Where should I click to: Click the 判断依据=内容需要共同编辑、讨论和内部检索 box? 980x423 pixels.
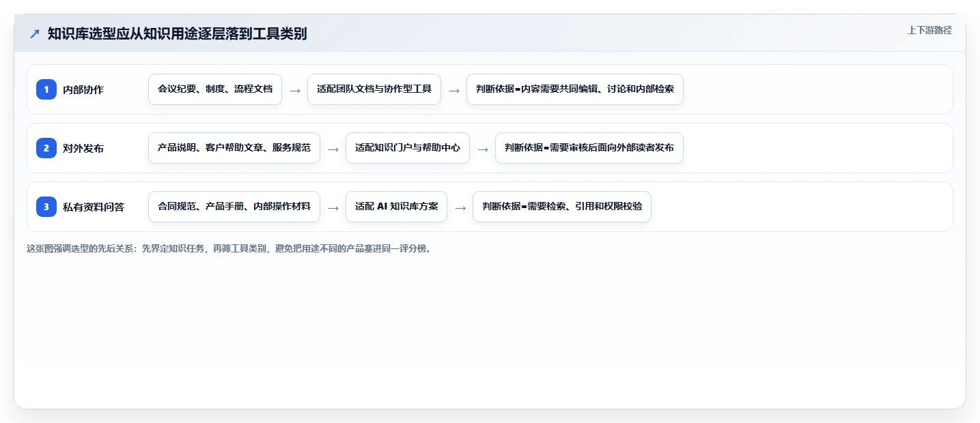coord(575,89)
